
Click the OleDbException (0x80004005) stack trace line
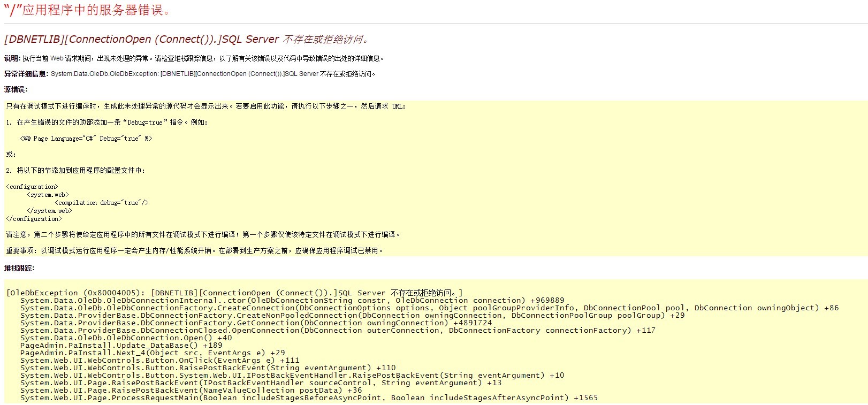(x=234, y=293)
